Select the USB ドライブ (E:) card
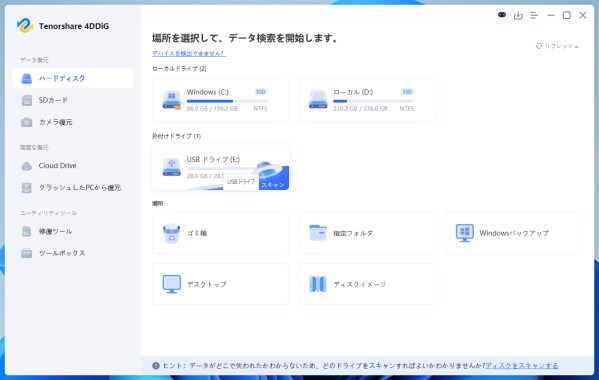The height and width of the screenshot is (380, 599). [220, 167]
